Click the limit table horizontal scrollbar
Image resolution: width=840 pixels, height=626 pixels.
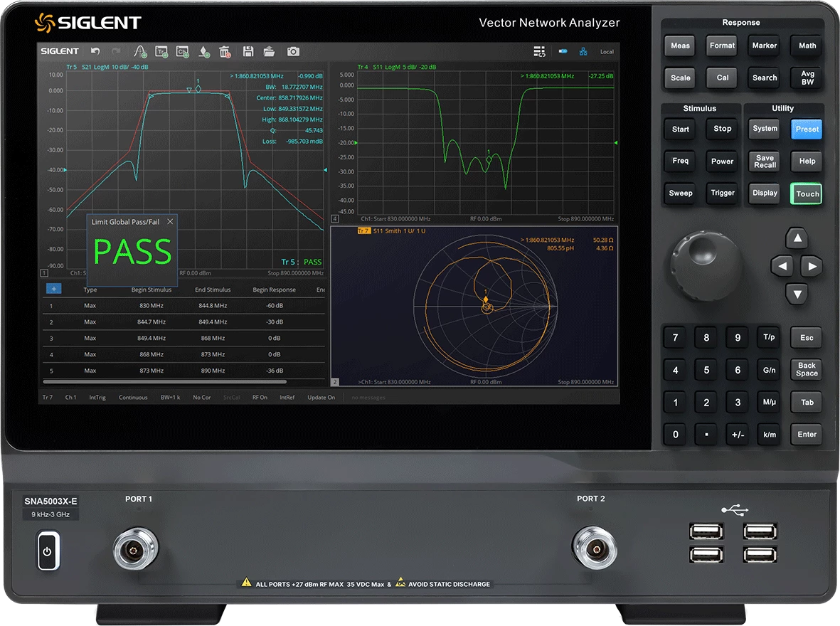coord(164,381)
